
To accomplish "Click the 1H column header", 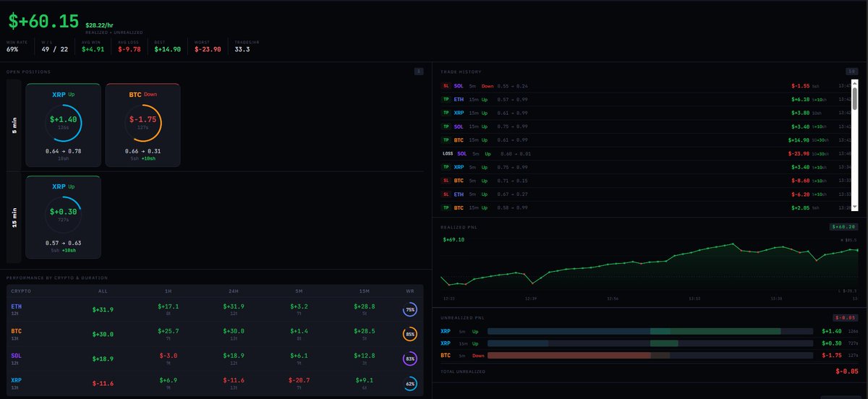I will pyautogui.click(x=169, y=290).
